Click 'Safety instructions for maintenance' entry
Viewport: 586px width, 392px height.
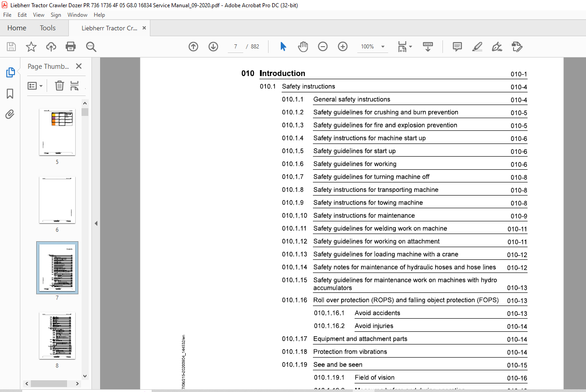pyautogui.click(x=364, y=215)
